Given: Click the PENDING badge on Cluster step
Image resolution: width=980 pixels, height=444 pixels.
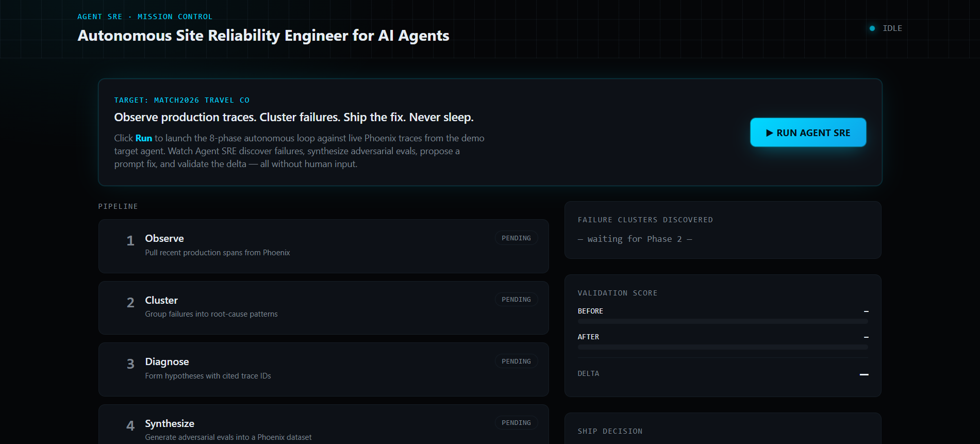Looking at the screenshot, I should [x=516, y=300].
